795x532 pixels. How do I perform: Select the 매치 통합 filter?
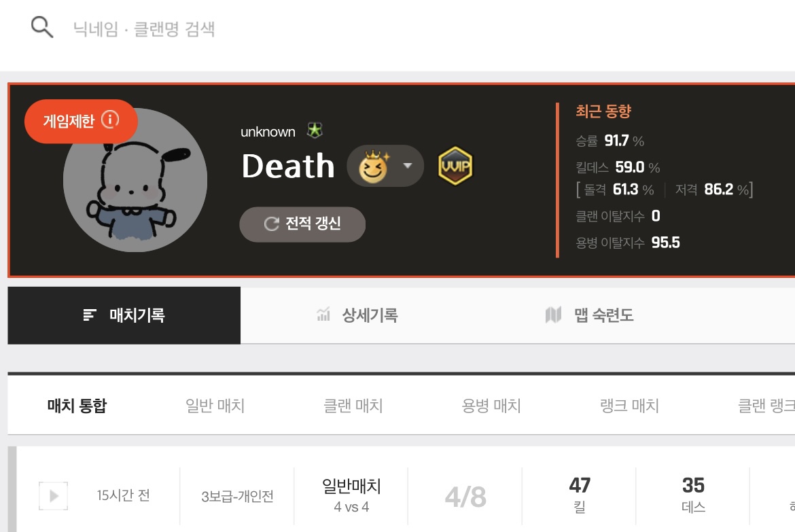click(x=77, y=406)
